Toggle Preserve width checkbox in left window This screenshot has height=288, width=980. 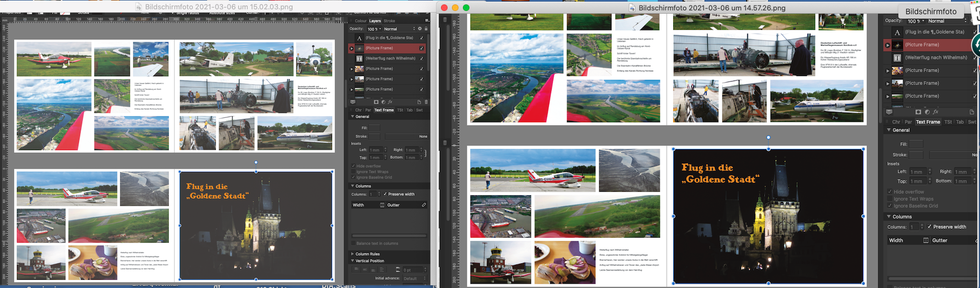pyautogui.click(x=385, y=194)
